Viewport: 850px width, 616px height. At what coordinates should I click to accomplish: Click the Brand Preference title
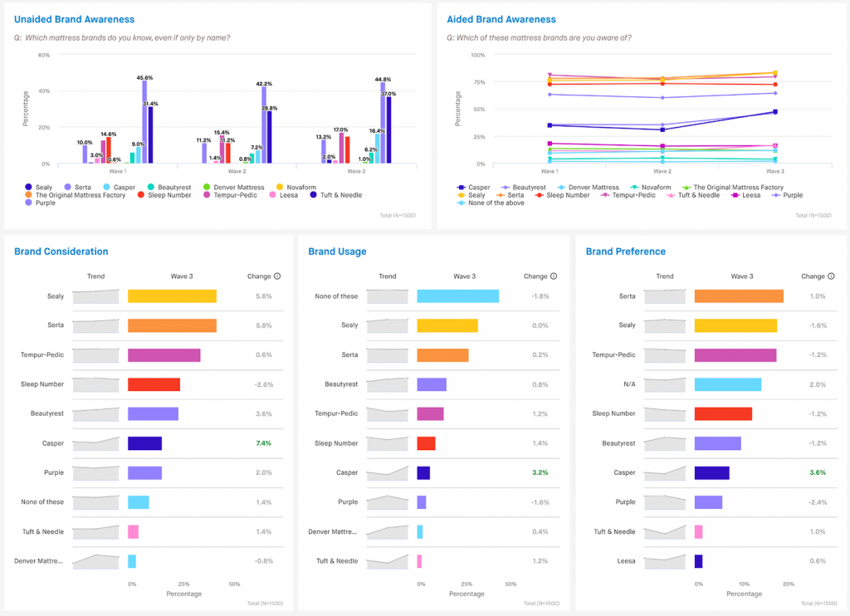[x=626, y=252]
